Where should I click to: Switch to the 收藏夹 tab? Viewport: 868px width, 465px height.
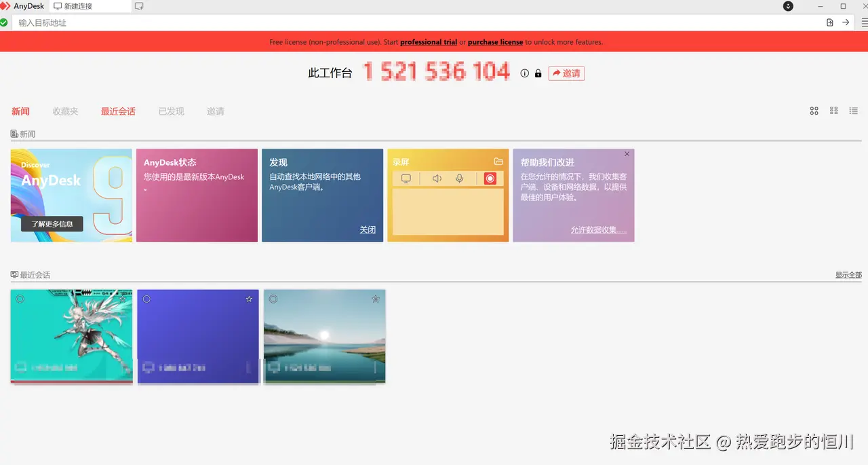pyautogui.click(x=64, y=111)
